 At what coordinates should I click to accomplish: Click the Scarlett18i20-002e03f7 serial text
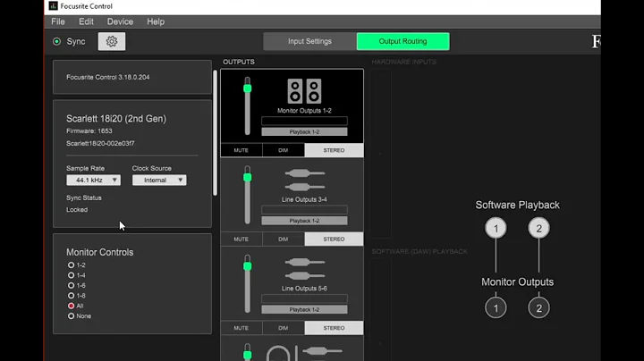click(100, 143)
